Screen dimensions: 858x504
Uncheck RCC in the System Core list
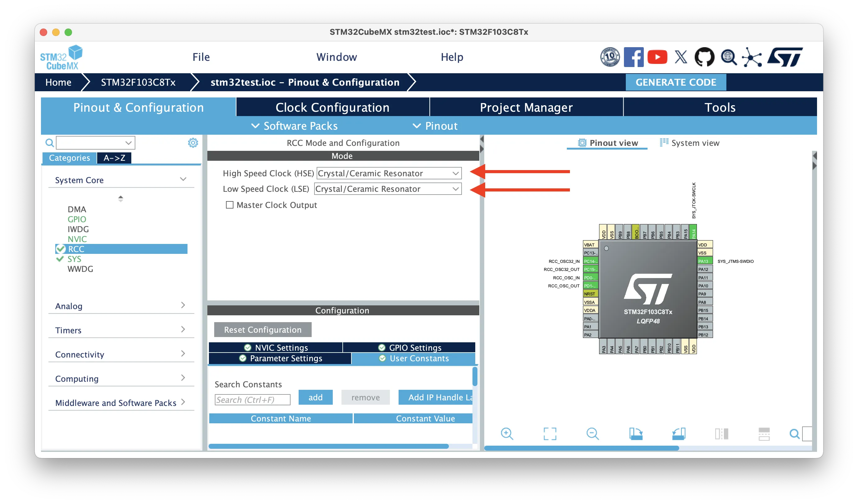coord(61,249)
